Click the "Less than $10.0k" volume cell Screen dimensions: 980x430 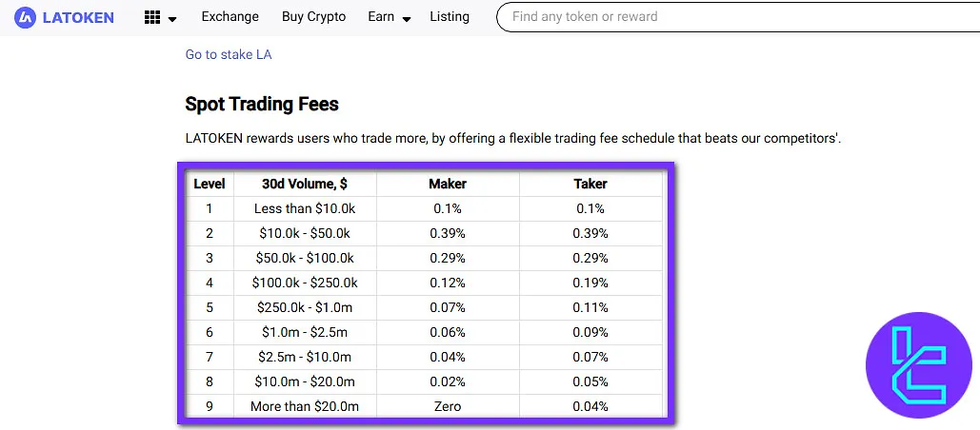[305, 208]
